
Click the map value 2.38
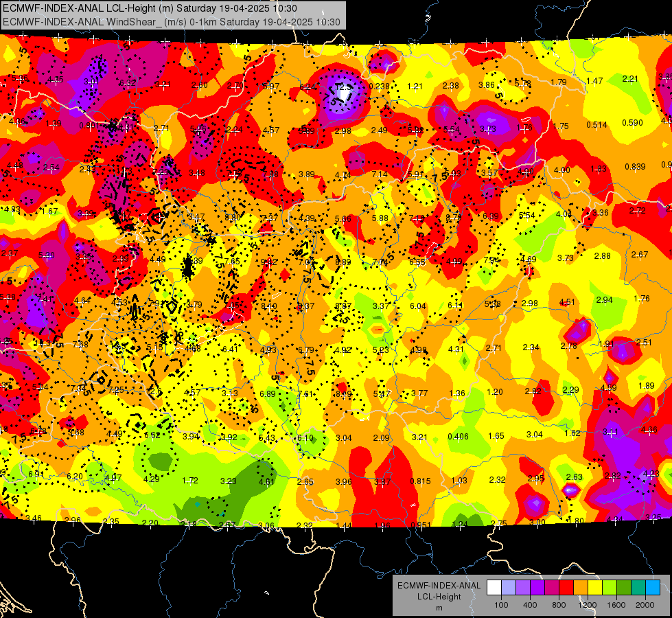coord(450,85)
